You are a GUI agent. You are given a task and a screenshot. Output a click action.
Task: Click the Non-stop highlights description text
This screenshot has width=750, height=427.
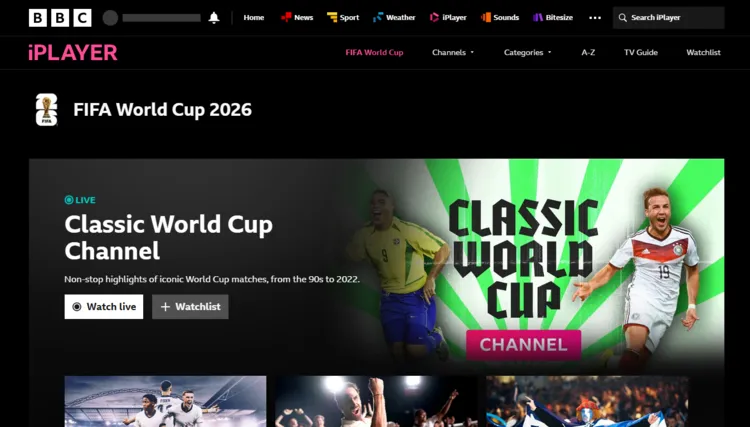212,279
